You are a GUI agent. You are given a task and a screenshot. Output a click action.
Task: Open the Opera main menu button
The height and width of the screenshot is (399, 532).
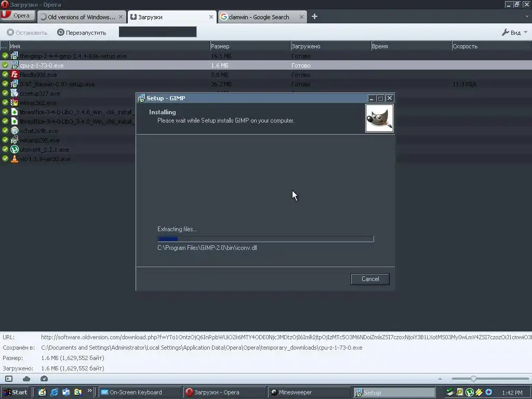click(x=18, y=15)
